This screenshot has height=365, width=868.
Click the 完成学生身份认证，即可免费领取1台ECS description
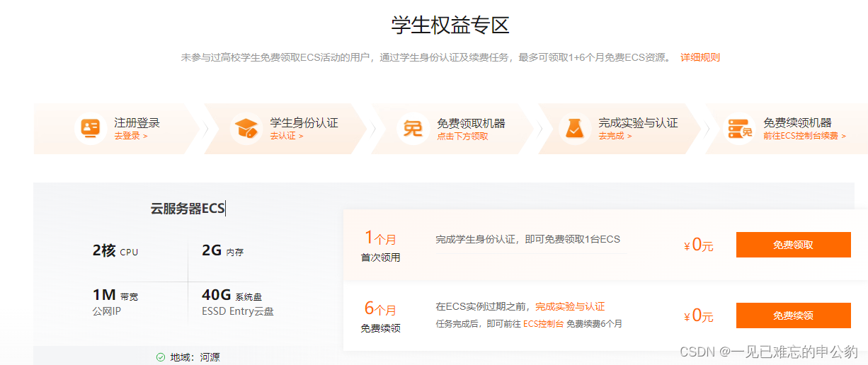[x=528, y=240]
